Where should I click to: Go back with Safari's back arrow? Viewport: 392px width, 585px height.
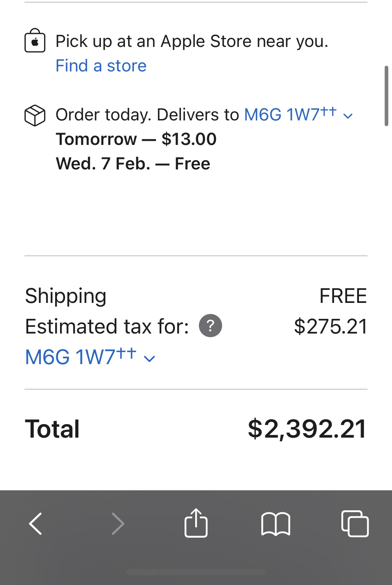(x=36, y=523)
